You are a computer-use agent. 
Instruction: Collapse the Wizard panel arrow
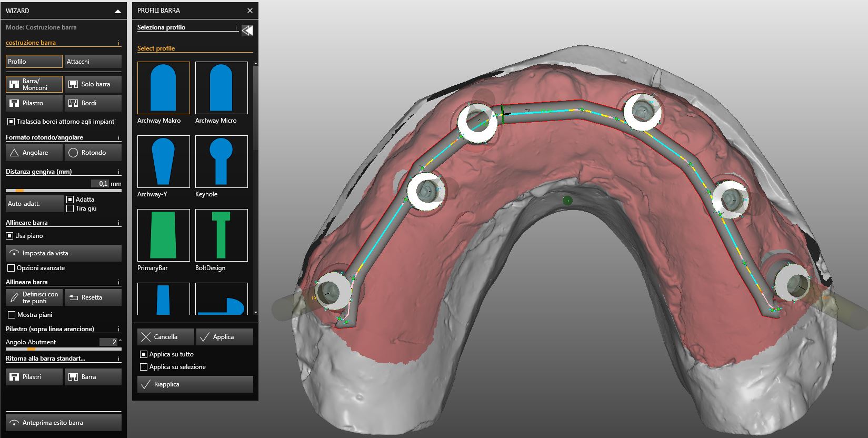[x=117, y=11]
